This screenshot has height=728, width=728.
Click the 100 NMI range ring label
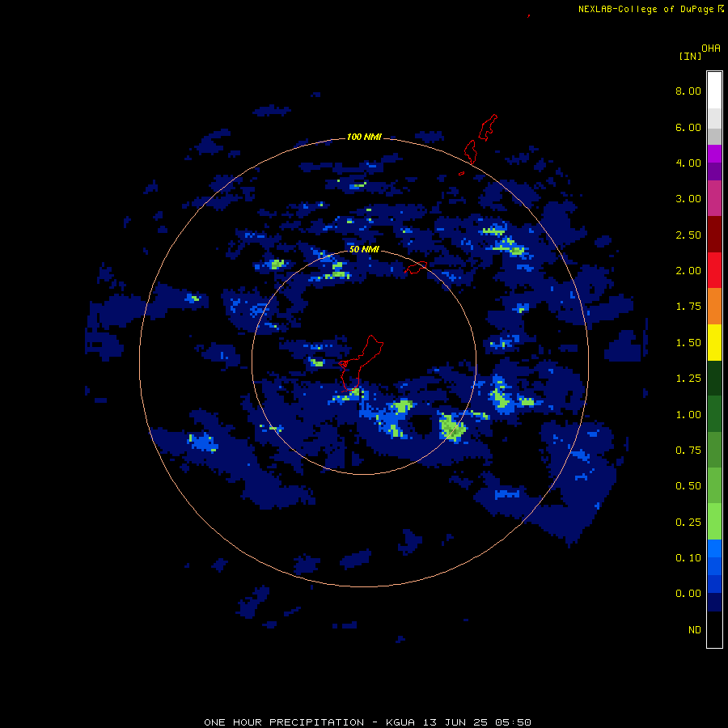pyautogui.click(x=364, y=137)
